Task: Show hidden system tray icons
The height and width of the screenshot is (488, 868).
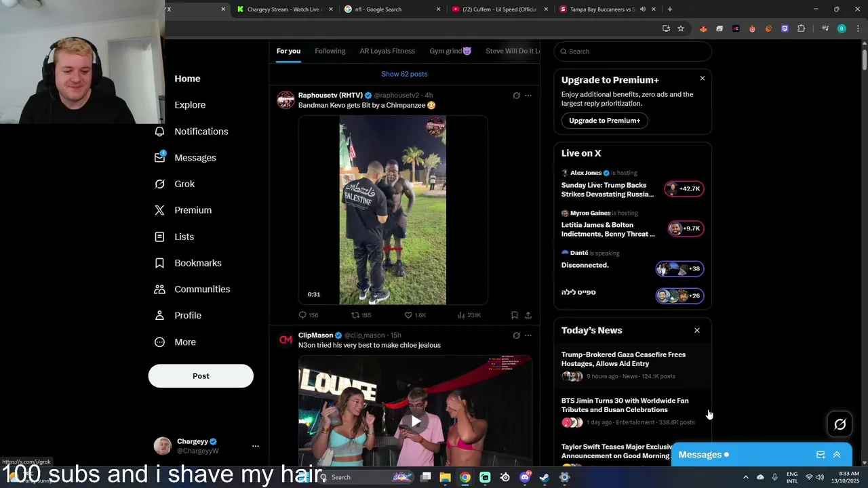Action: click(x=746, y=477)
